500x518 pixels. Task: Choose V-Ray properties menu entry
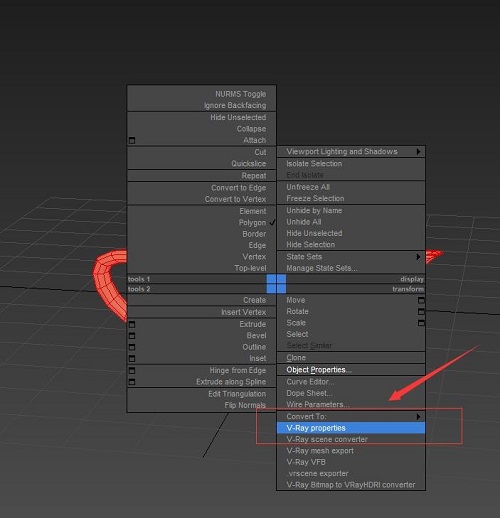tap(351, 428)
